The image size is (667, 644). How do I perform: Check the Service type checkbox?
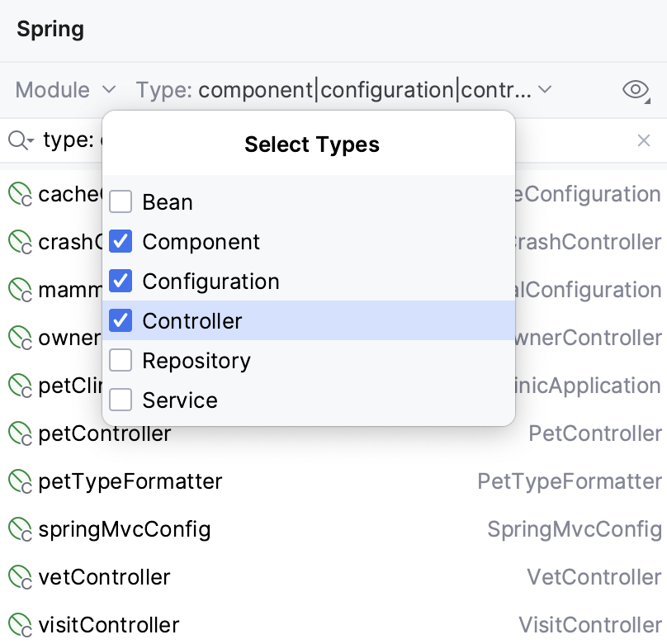coord(121,400)
